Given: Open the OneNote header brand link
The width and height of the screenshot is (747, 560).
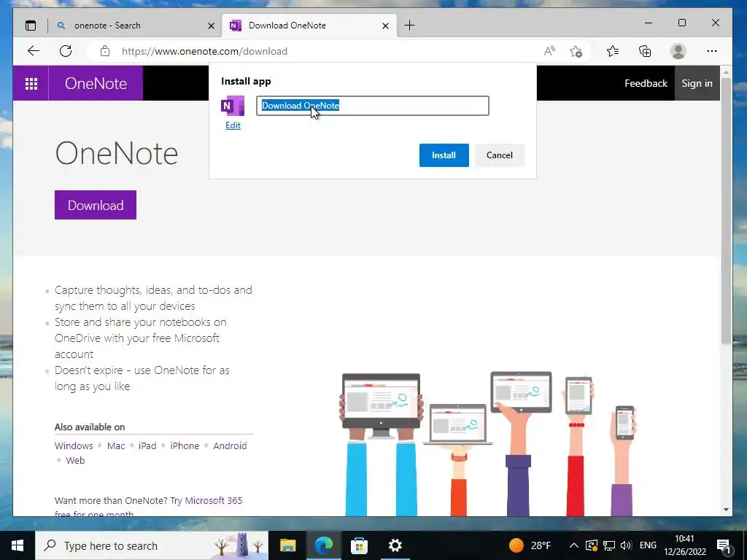Looking at the screenshot, I should click(96, 83).
